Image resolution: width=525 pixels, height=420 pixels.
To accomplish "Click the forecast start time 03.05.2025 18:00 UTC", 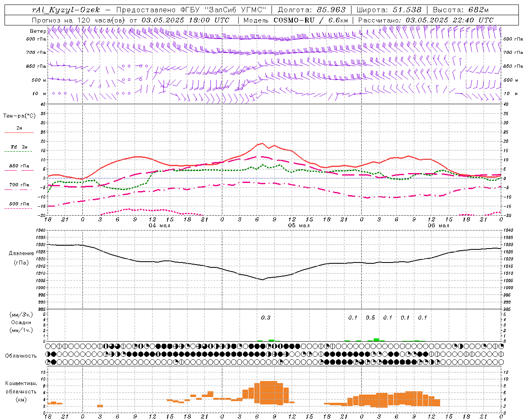I will tap(185, 20).
